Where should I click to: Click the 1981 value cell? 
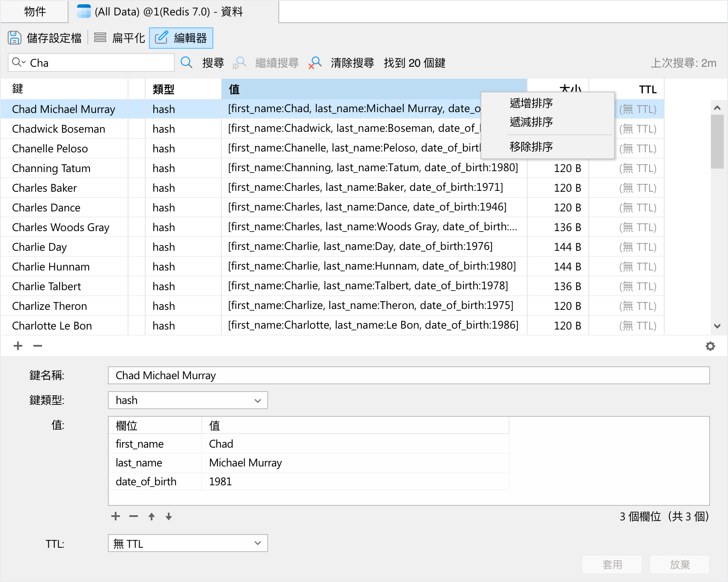click(355, 481)
